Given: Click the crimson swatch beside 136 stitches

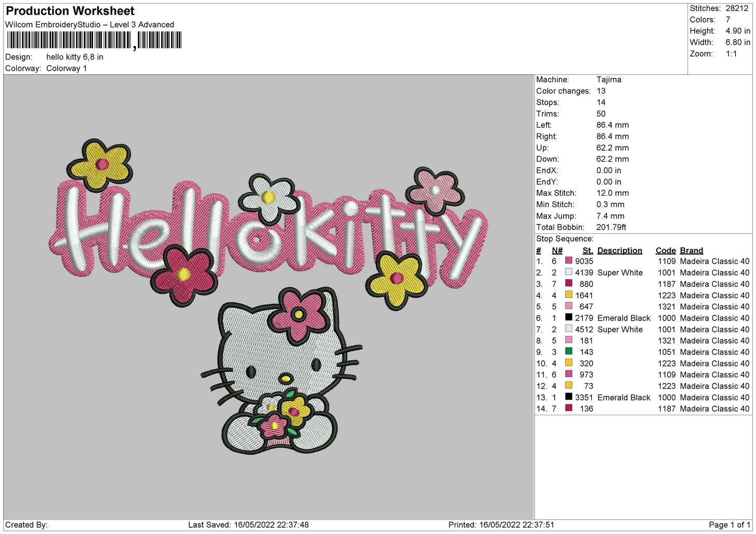Looking at the screenshot, I should (569, 408).
